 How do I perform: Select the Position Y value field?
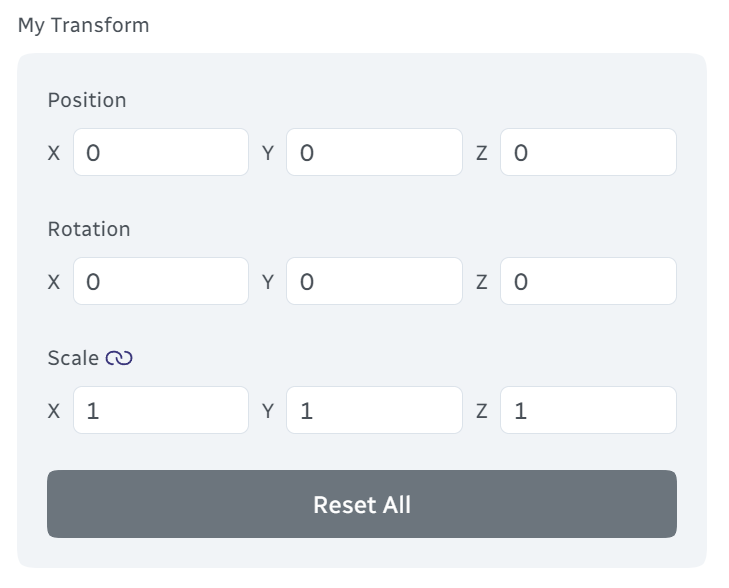(374, 152)
